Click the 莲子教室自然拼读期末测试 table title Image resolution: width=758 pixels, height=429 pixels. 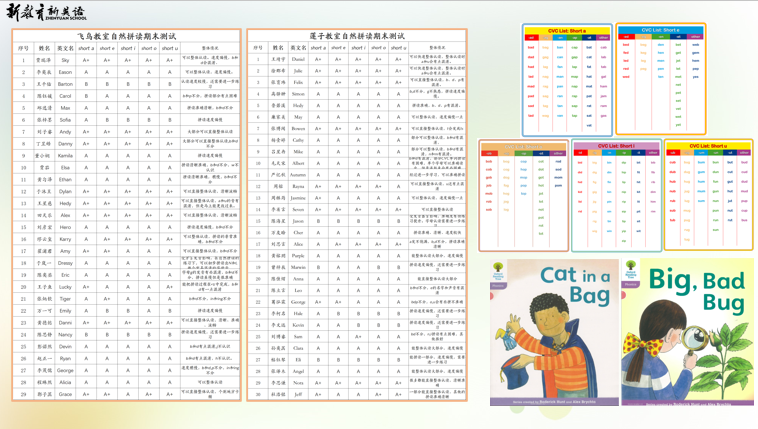click(357, 36)
